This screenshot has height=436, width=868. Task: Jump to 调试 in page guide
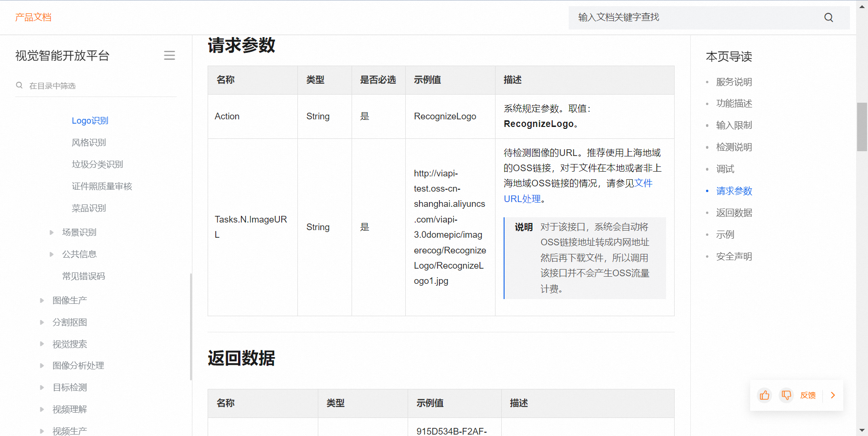pyautogui.click(x=725, y=169)
